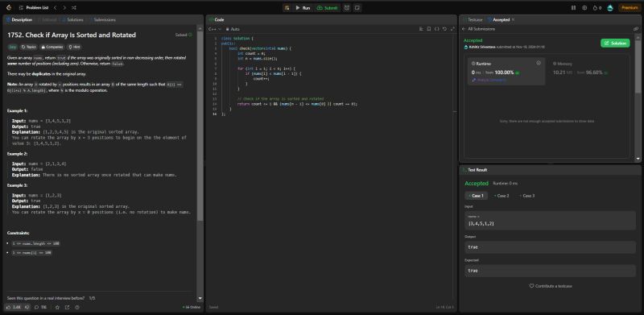This screenshot has width=644, height=315.
Task: Click Contribute a testcase link
Action: pyautogui.click(x=551, y=286)
